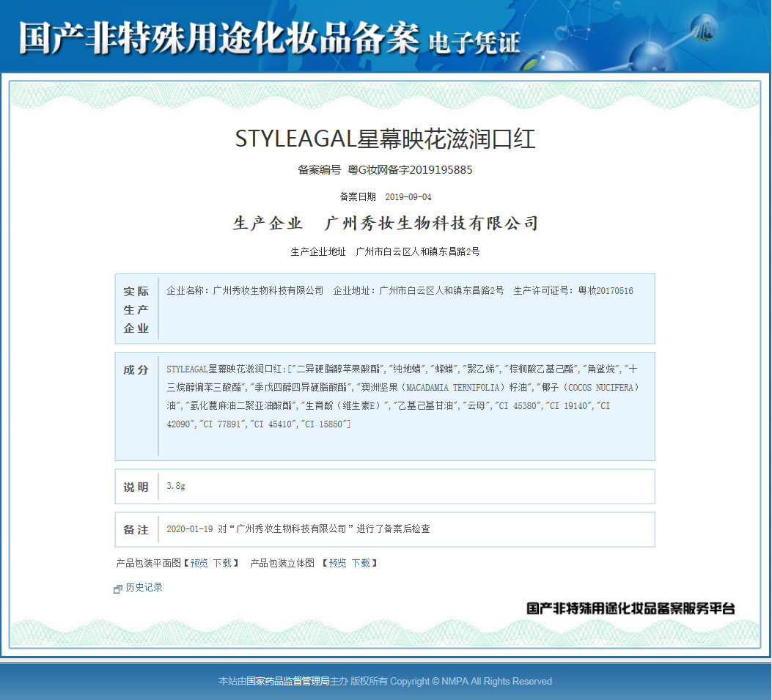Download the 产品包装立体图 image
This screenshot has height=700, width=772.
click(x=361, y=563)
